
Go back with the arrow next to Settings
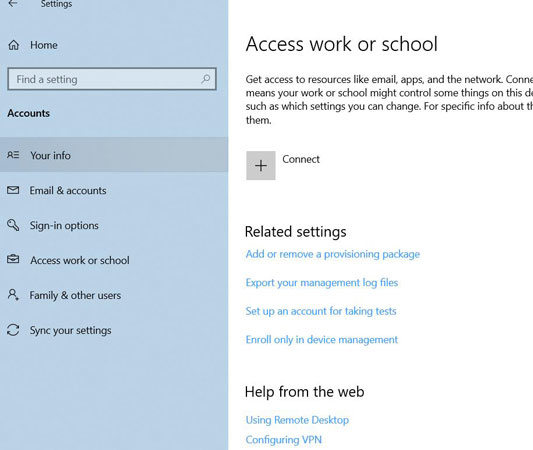click(13, 4)
